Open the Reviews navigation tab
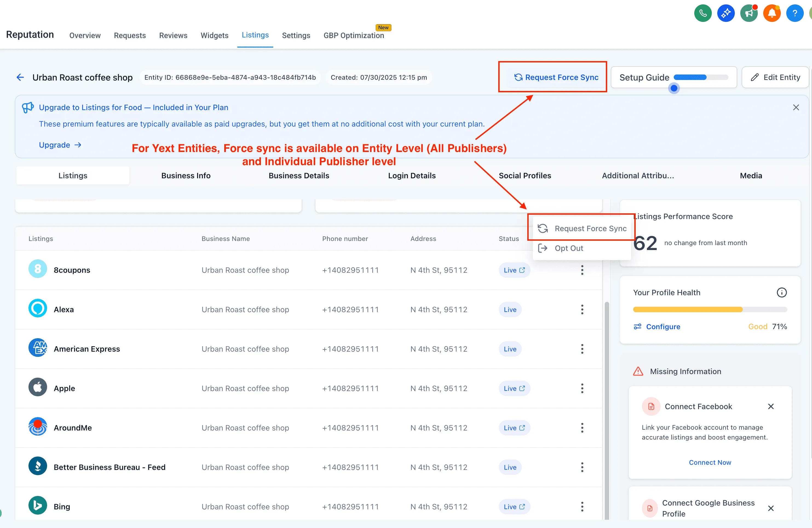812x528 pixels. point(173,36)
